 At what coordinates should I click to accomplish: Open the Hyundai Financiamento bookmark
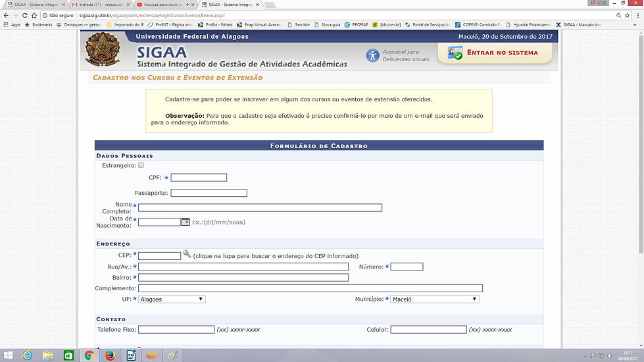click(528, 24)
